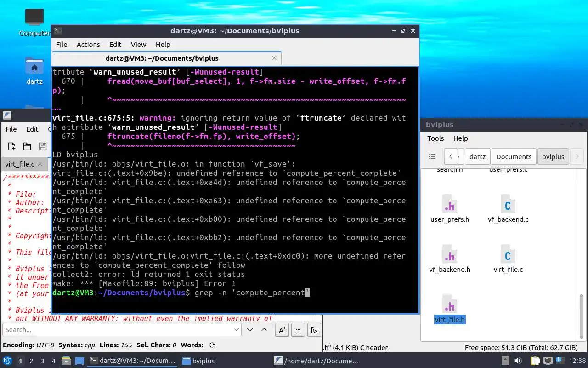This screenshot has width=588, height=368.
Task: Click bviplus in the path bar
Action: click(x=553, y=156)
